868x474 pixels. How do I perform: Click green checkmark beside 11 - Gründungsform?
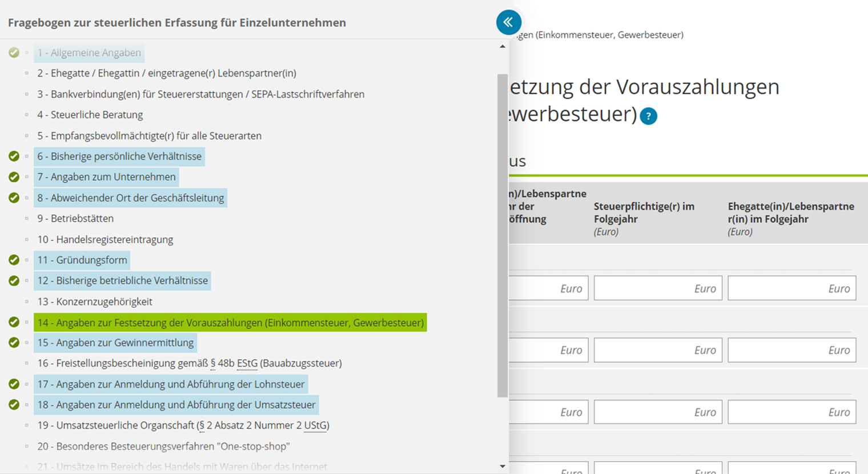coord(14,260)
